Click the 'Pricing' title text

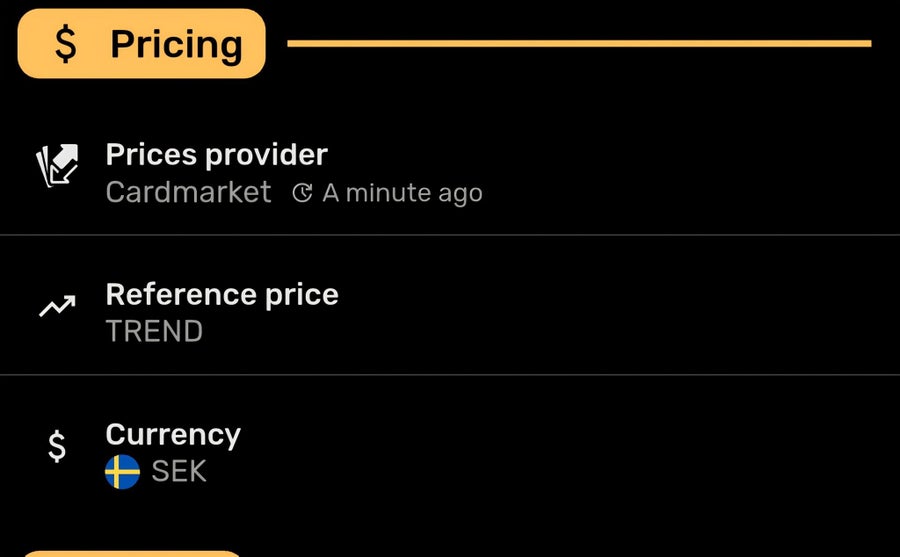tap(176, 44)
